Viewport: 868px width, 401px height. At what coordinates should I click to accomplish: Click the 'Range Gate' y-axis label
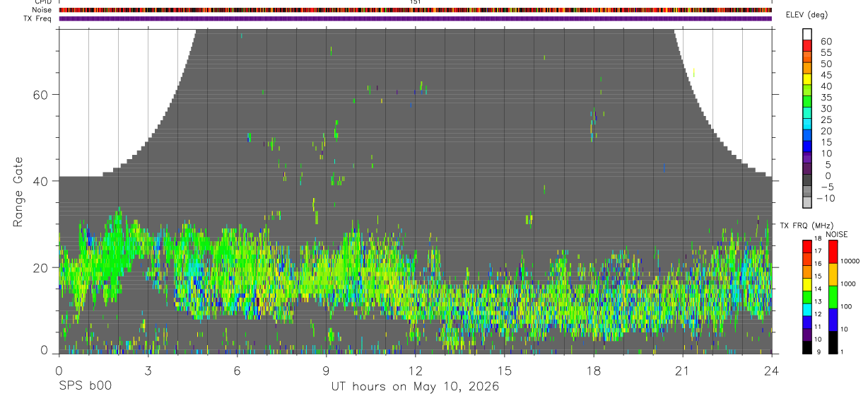18,191
